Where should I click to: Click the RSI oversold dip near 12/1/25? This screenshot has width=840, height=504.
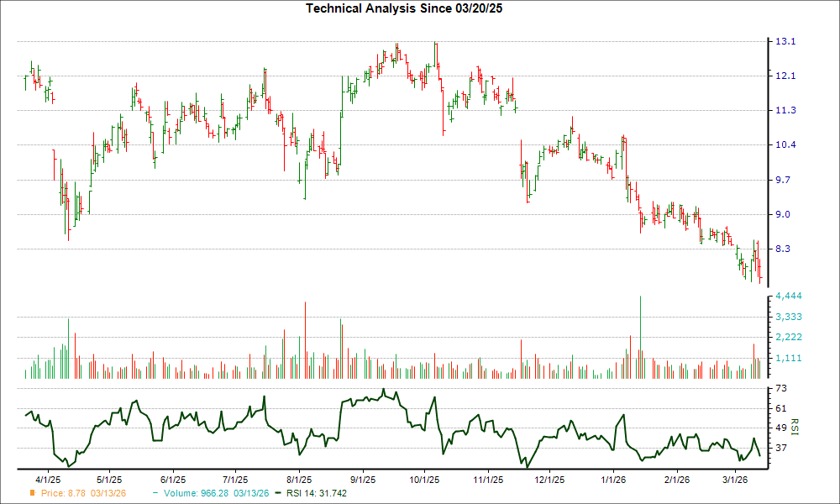tap(526, 465)
